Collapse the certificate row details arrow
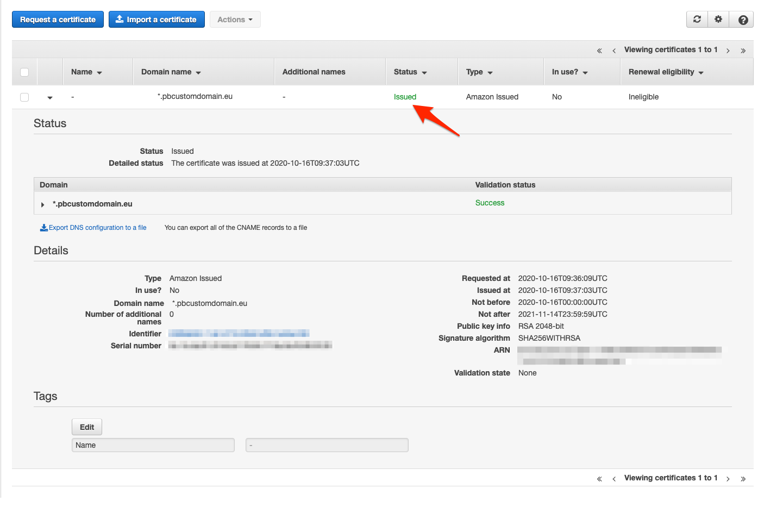 [x=50, y=98]
